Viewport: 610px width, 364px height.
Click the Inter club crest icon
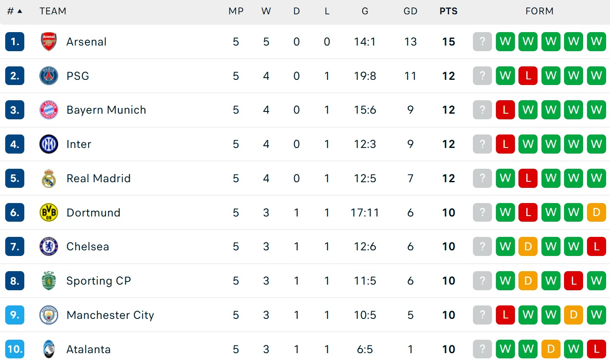point(49,144)
